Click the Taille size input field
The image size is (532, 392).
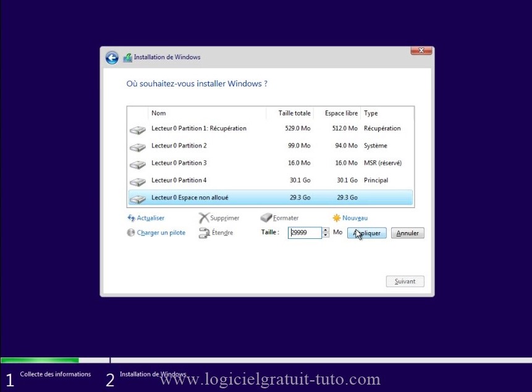[305, 233]
